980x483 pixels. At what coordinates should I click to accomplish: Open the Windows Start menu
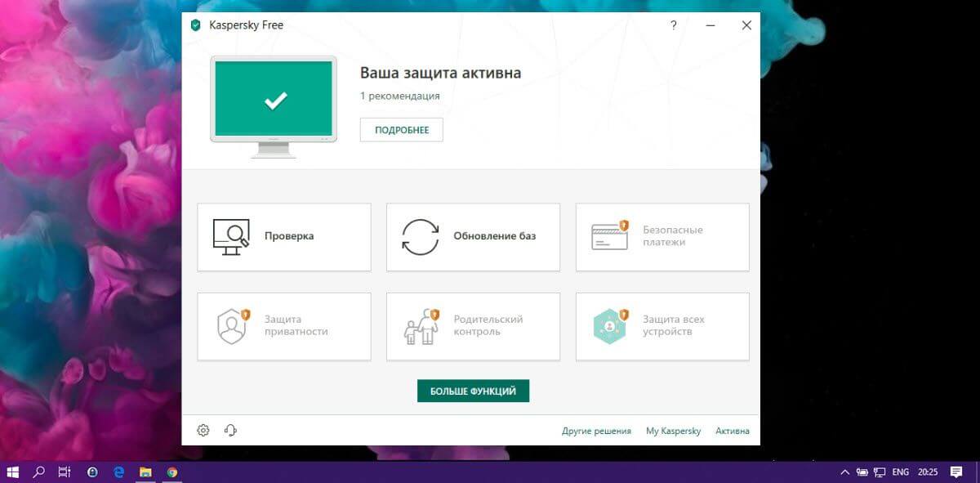coord(13,472)
